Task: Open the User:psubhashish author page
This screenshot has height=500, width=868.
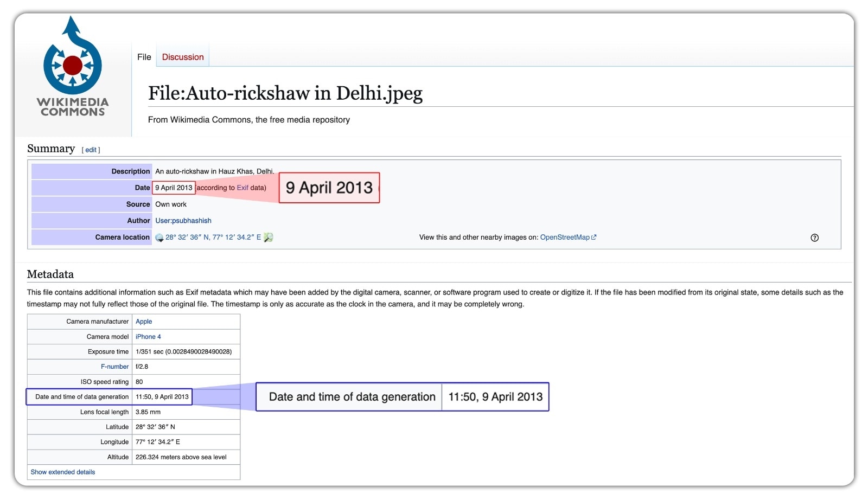Action: pyautogui.click(x=183, y=221)
